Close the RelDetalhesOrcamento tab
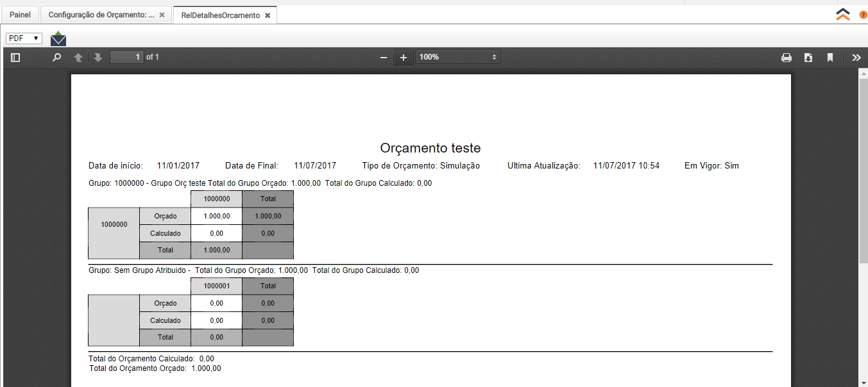This screenshot has width=868, height=387. click(x=268, y=15)
